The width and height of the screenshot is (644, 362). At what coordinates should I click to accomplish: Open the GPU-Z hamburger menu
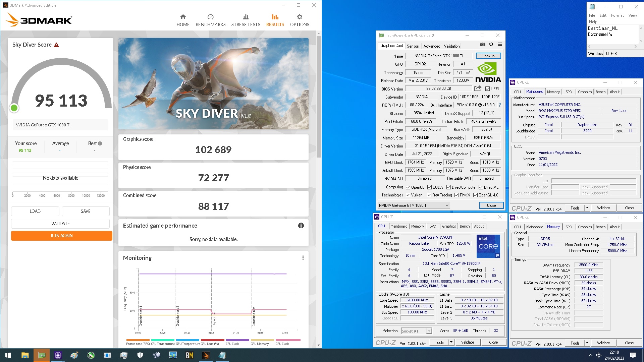pos(500,44)
